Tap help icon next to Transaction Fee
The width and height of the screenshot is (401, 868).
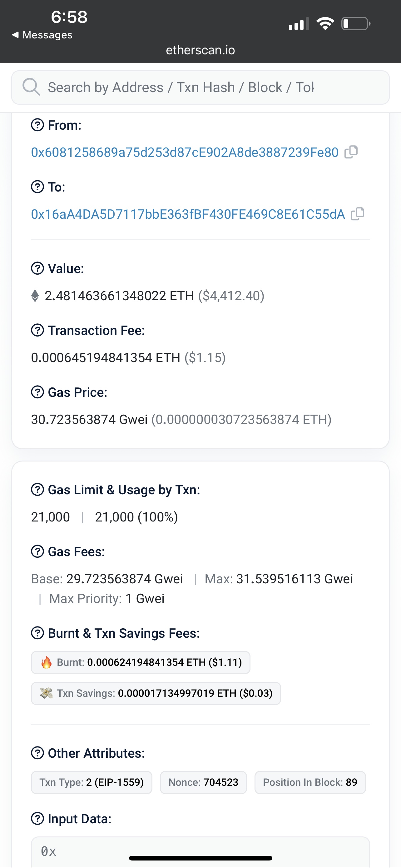pos(37,330)
